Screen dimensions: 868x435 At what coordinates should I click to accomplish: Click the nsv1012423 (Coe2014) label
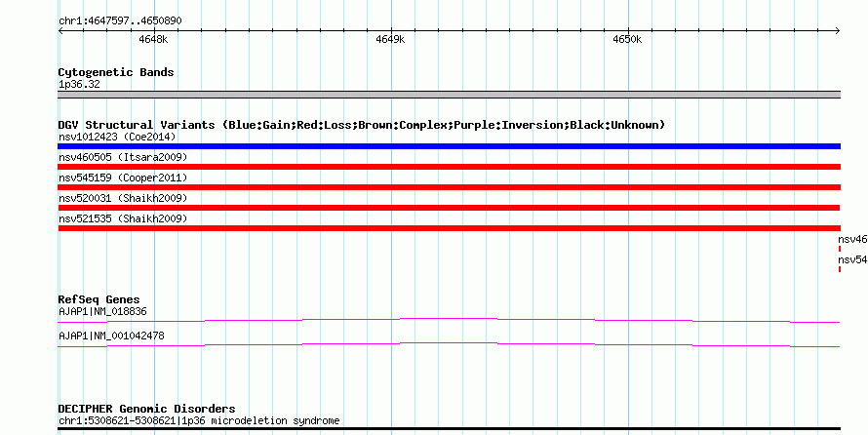[x=117, y=137]
